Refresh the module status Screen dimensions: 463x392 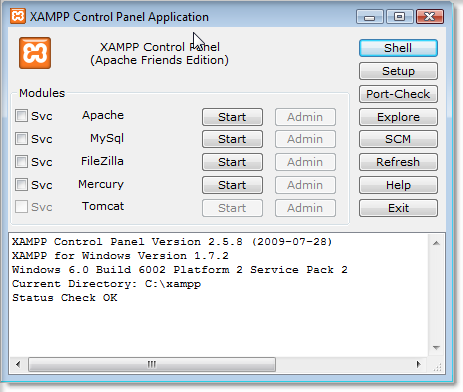[398, 162]
